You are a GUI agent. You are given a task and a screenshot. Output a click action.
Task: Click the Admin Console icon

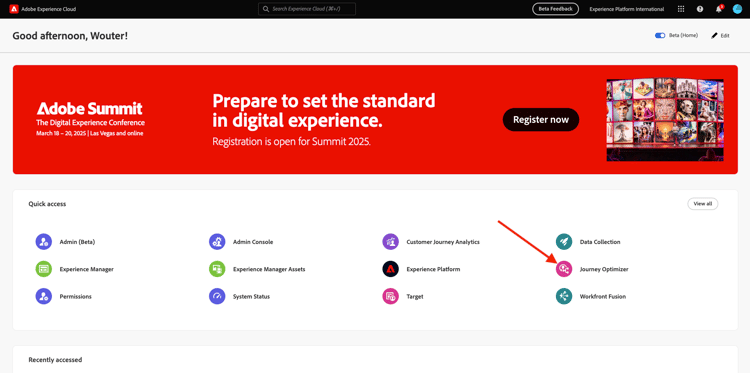point(217,241)
